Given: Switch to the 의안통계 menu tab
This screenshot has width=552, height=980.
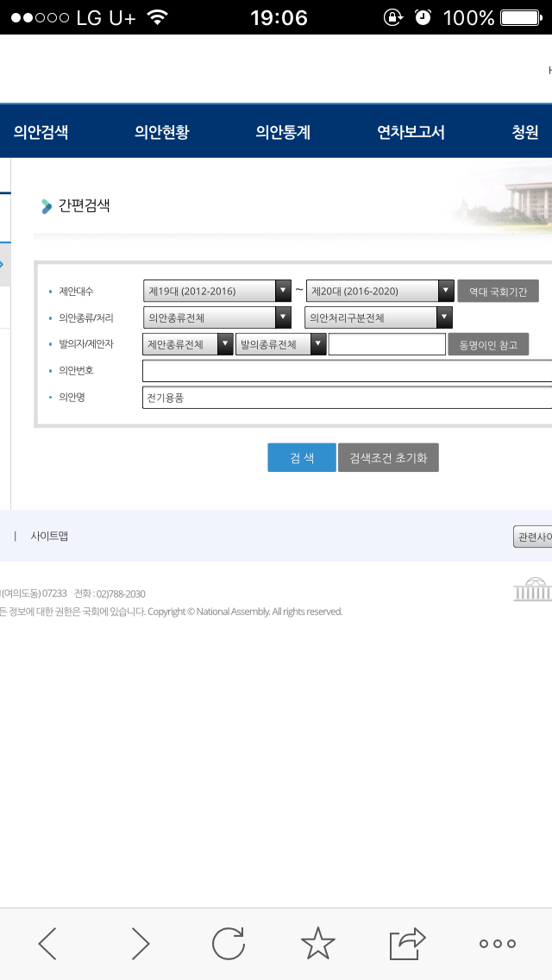Looking at the screenshot, I should pyautogui.click(x=283, y=132).
